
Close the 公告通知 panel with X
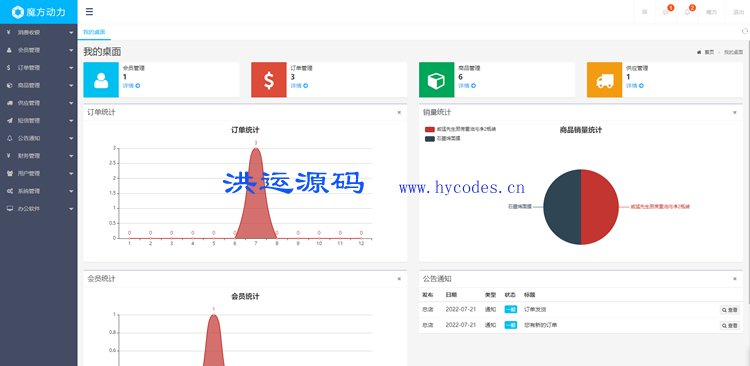tap(735, 278)
